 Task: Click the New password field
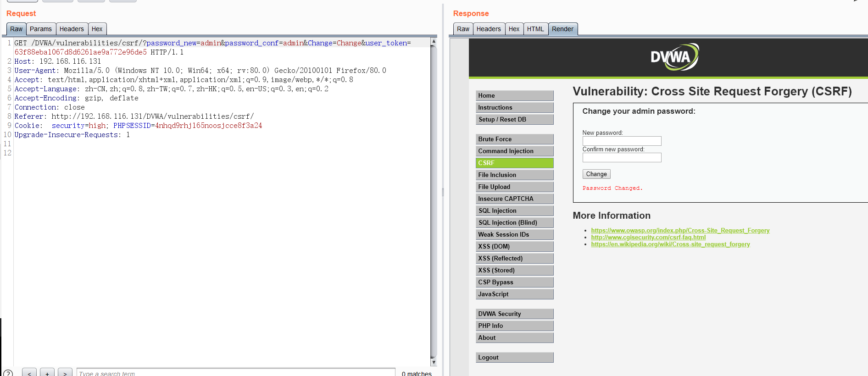tap(622, 141)
